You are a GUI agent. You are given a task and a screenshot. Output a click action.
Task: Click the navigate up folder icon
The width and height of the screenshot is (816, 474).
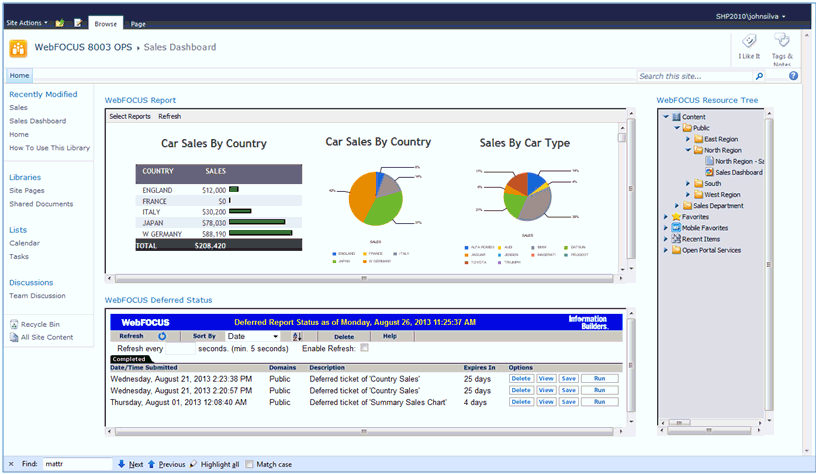(60, 23)
